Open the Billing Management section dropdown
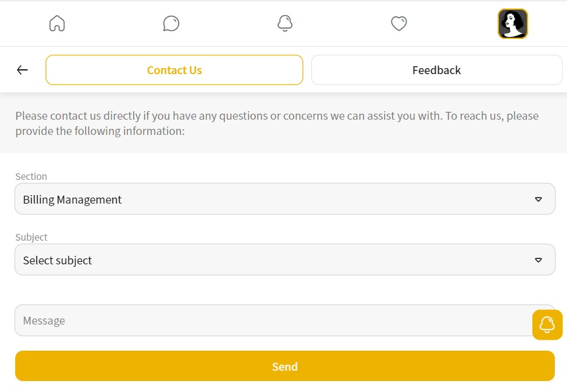The width and height of the screenshot is (567, 392). click(x=284, y=199)
